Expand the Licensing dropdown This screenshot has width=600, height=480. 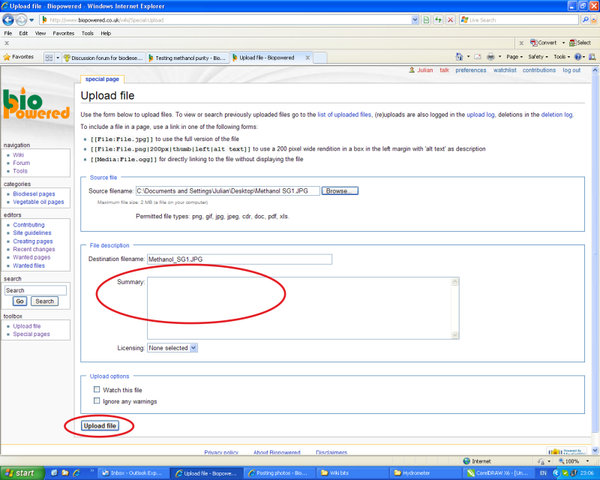pos(172,348)
